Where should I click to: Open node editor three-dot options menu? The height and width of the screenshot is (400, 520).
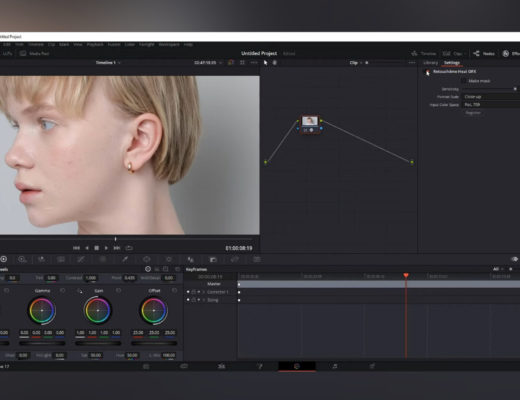coord(412,63)
